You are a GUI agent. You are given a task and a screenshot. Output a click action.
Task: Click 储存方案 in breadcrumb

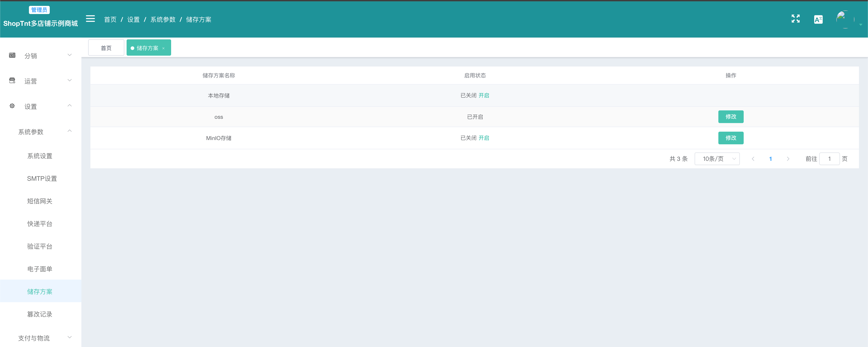pos(198,19)
